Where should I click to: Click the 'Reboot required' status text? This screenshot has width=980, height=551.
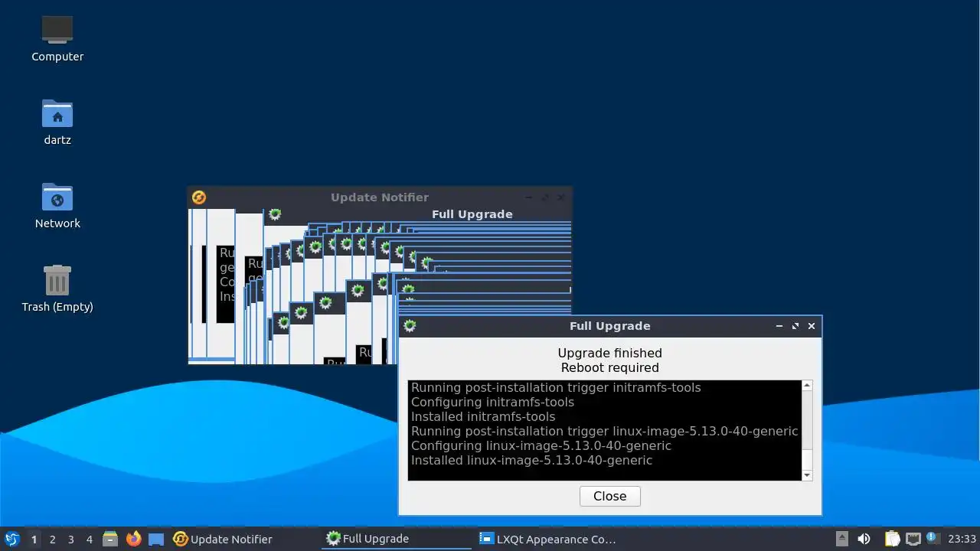pos(610,367)
